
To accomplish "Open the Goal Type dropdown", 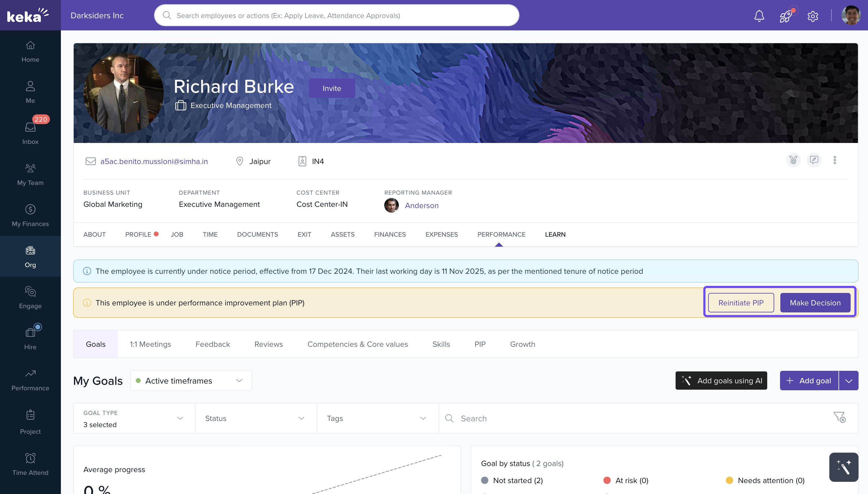I will [x=134, y=418].
